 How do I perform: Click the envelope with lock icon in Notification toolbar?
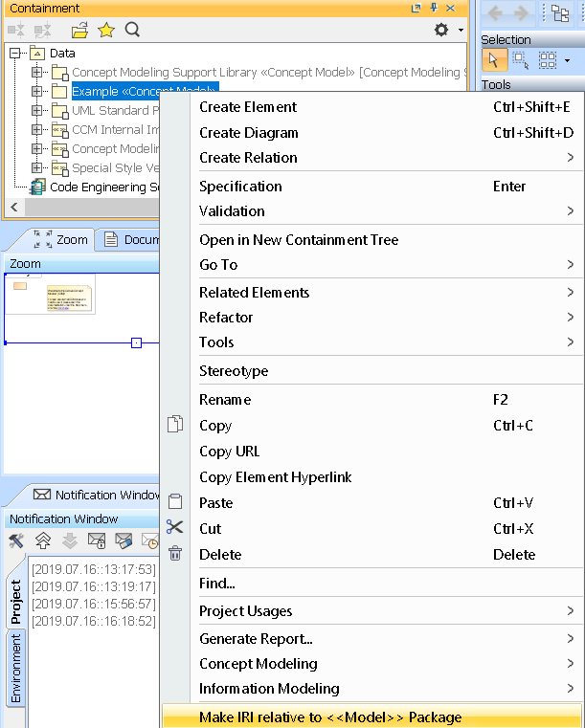[97, 540]
